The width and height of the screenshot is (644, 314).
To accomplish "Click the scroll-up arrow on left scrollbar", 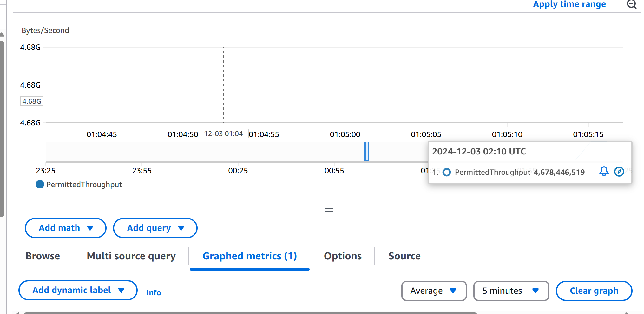I will pos(2,35).
